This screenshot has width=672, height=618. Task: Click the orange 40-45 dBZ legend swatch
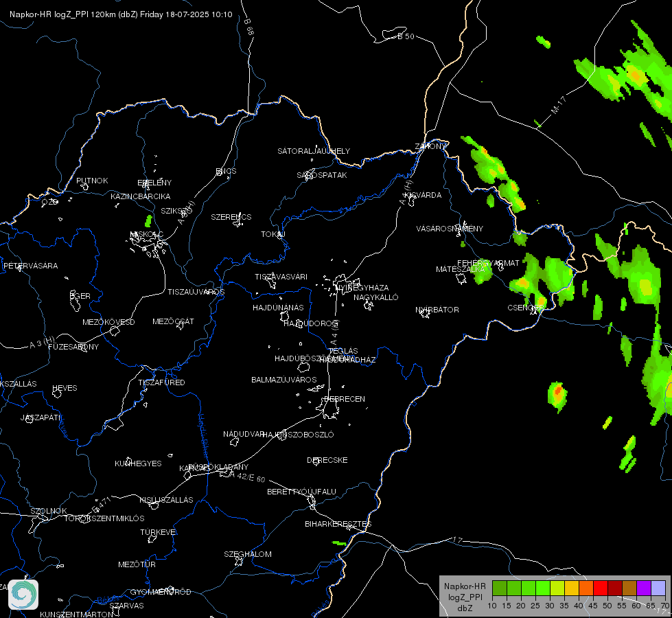click(x=586, y=588)
